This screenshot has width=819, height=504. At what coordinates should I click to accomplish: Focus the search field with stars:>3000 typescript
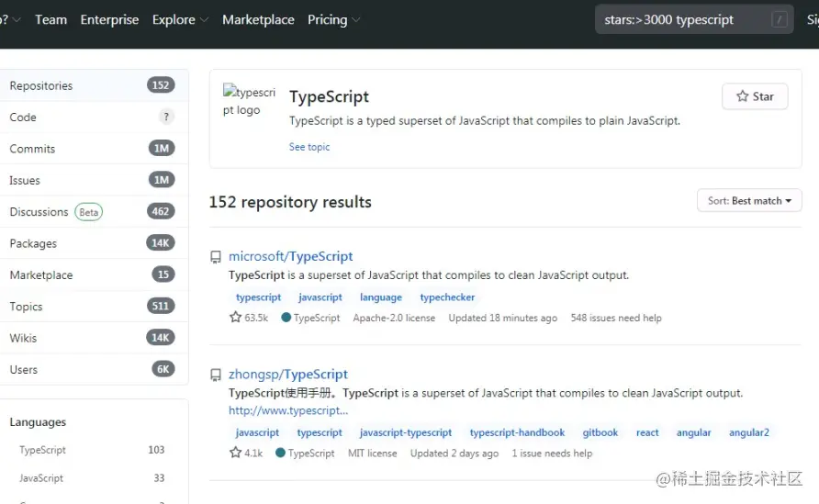coord(679,19)
